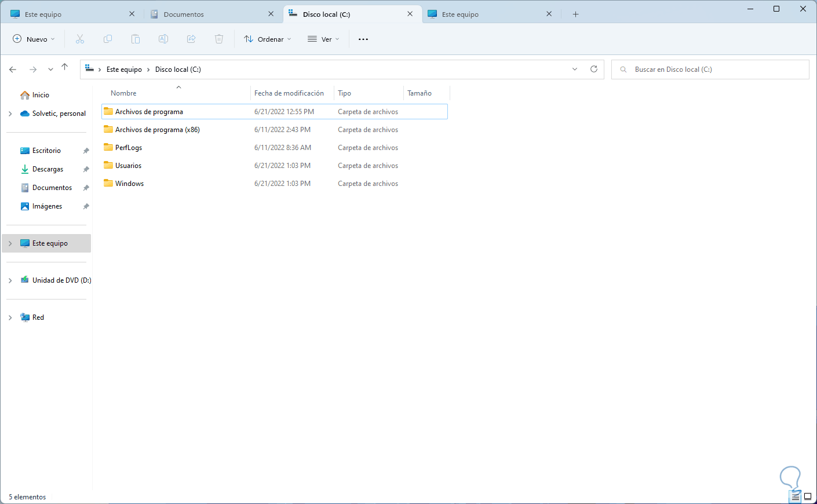Click the Archivos de programa folder icon
This screenshot has height=504, width=817.
tap(108, 111)
